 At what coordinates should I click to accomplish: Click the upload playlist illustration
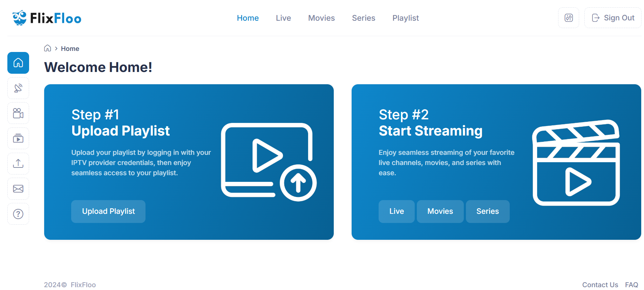coord(269,162)
